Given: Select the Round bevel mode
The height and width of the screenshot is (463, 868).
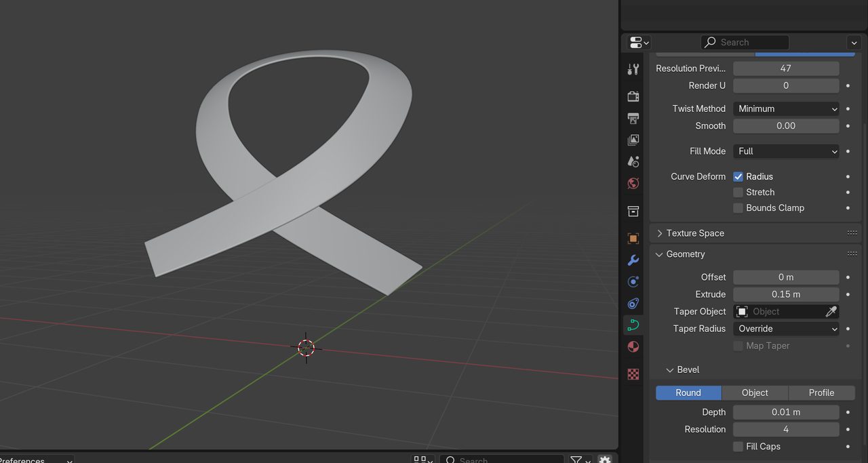Looking at the screenshot, I should pos(688,392).
